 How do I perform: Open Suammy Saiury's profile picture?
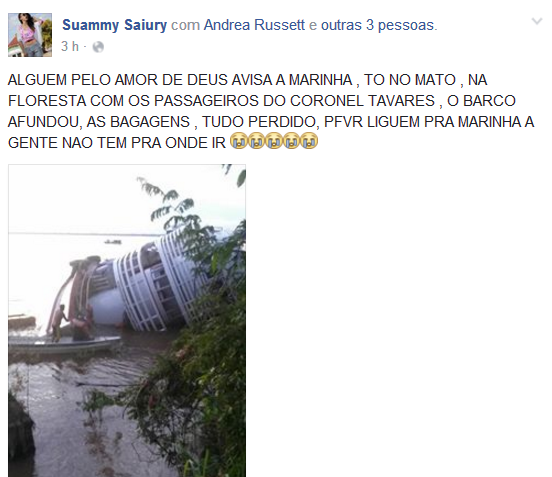pos(30,35)
